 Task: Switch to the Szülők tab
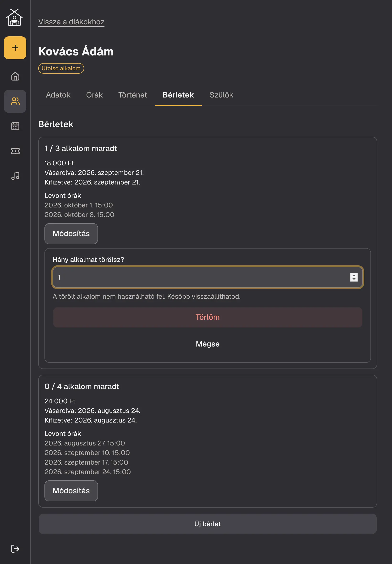click(x=221, y=95)
